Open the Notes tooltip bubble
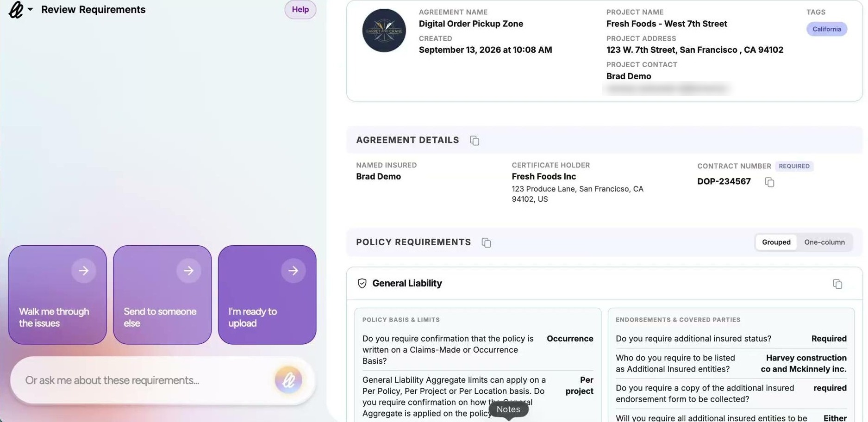Screen dimensions: 868x422 (x=508, y=410)
